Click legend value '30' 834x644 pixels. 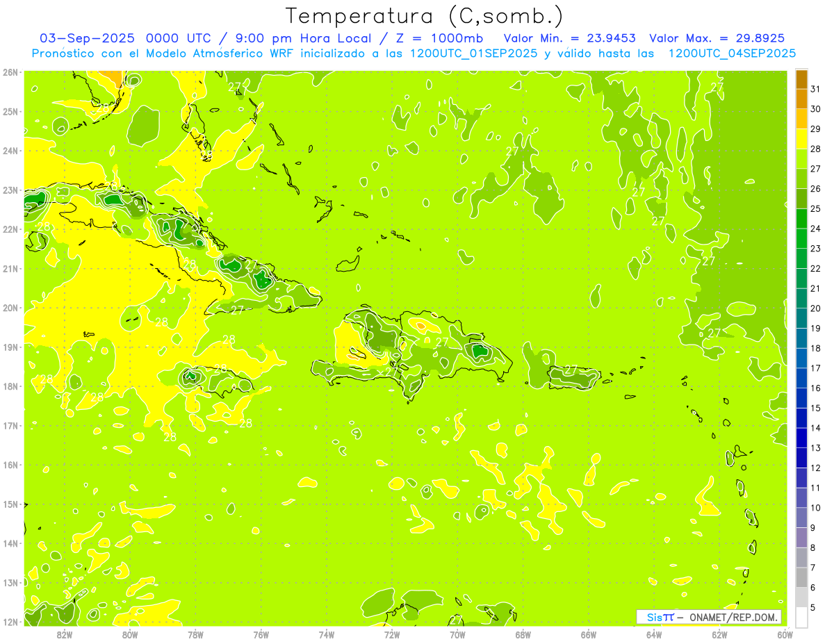(x=816, y=108)
